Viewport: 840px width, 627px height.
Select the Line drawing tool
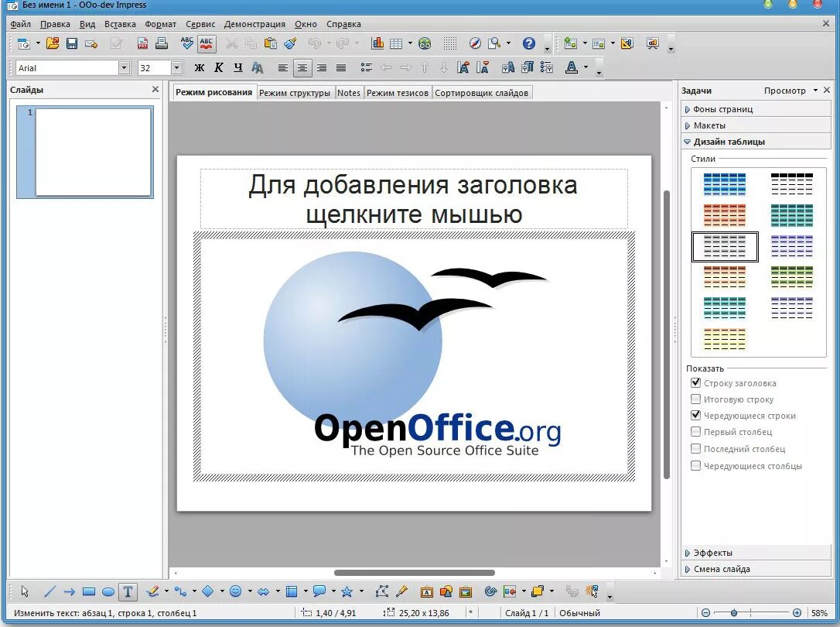tap(50, 591)
